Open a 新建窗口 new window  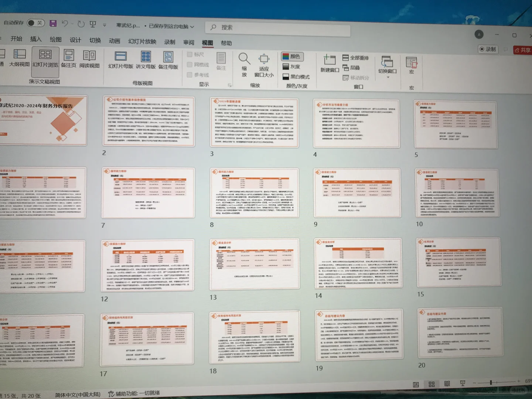[330, 64]
